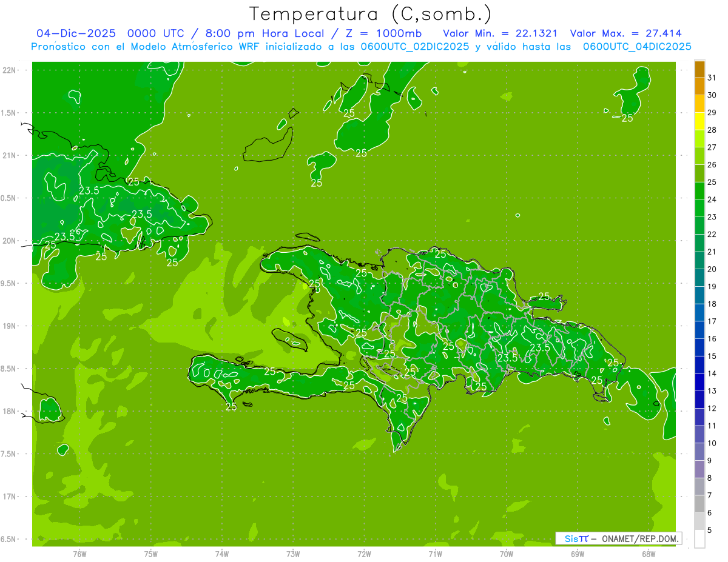Click the "0000 UTC" time text
Screen dimensions: 728x562
click(x=155, y=33)
